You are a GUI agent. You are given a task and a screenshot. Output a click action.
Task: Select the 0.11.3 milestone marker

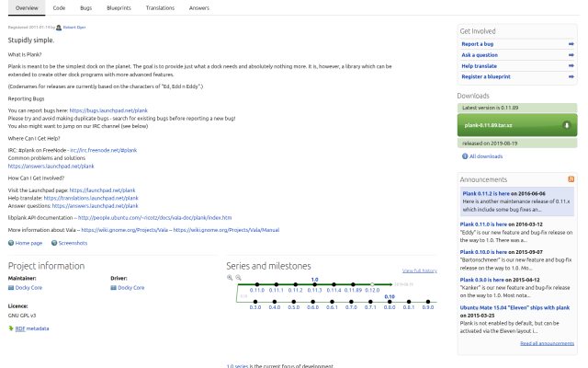coord(314,284)
